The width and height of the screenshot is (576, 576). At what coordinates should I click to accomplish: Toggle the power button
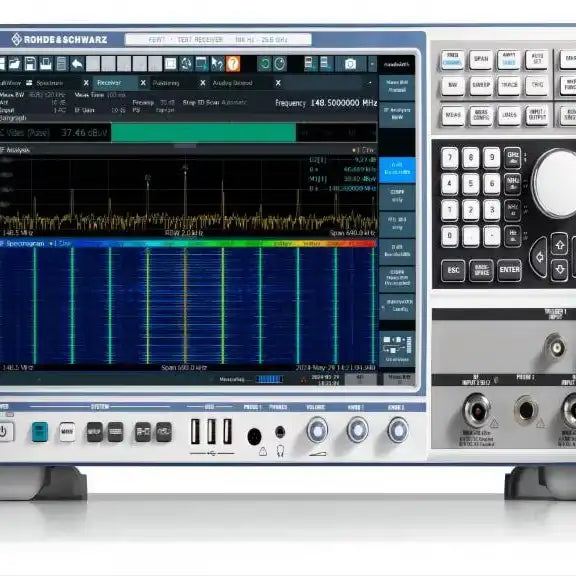(5, 432)
